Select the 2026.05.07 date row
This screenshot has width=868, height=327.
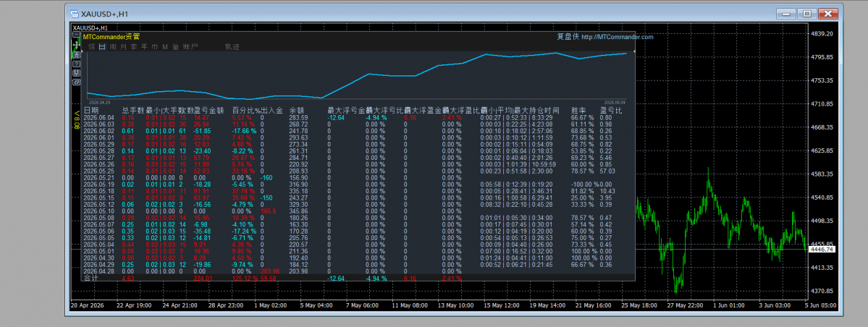98,224
